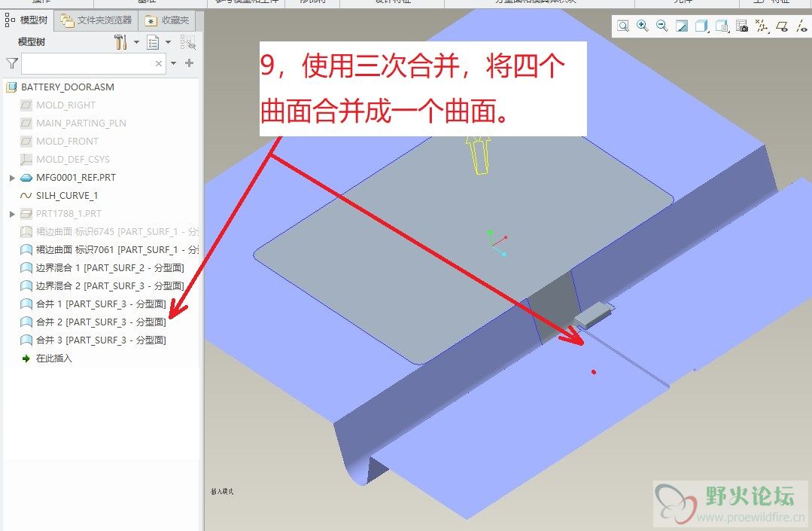Click the model tree search field
The width and height of the screenshot is (812, 531).
pos(93,63)
